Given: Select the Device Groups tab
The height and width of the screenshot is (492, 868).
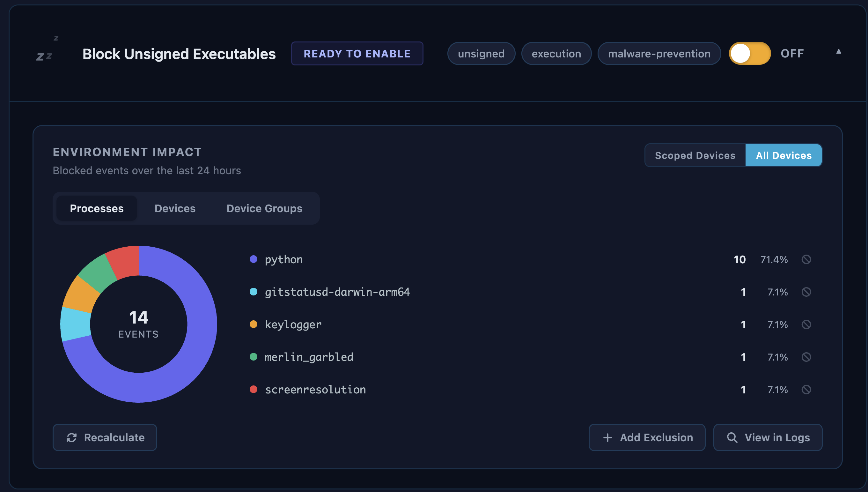Looking at the screenshot, I should pyautogui.click(x=264, y=208).
